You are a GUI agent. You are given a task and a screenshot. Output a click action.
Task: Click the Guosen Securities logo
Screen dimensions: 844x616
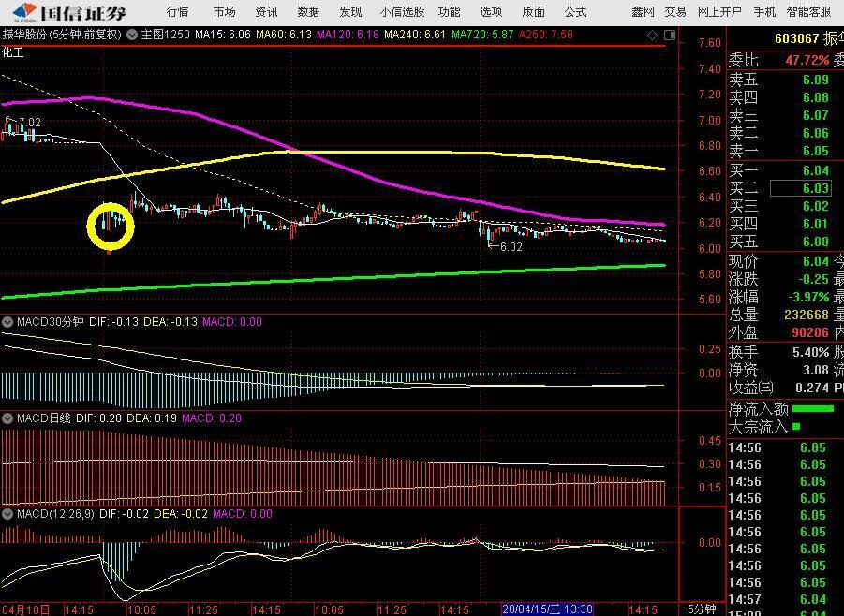(70, 12)
